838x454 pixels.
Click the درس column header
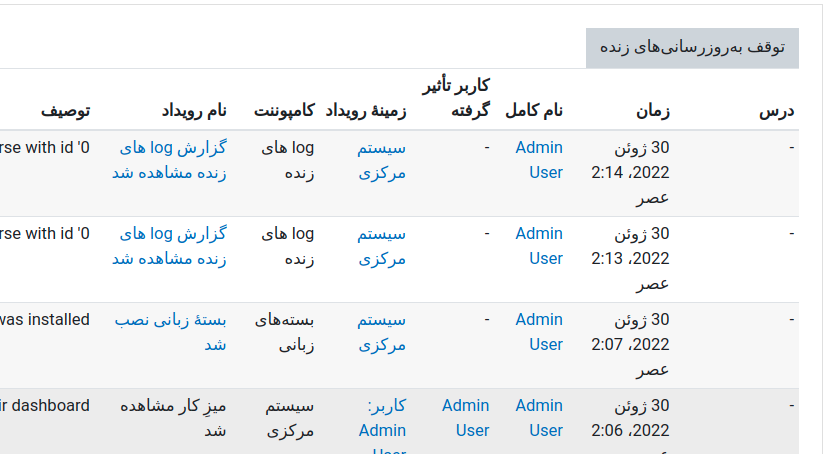(777, 111)
